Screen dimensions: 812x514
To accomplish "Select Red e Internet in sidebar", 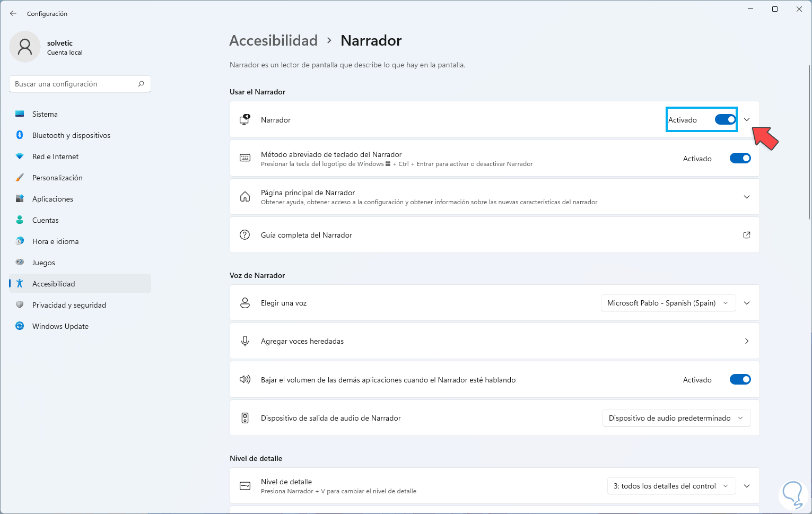I will click(55, 156).
